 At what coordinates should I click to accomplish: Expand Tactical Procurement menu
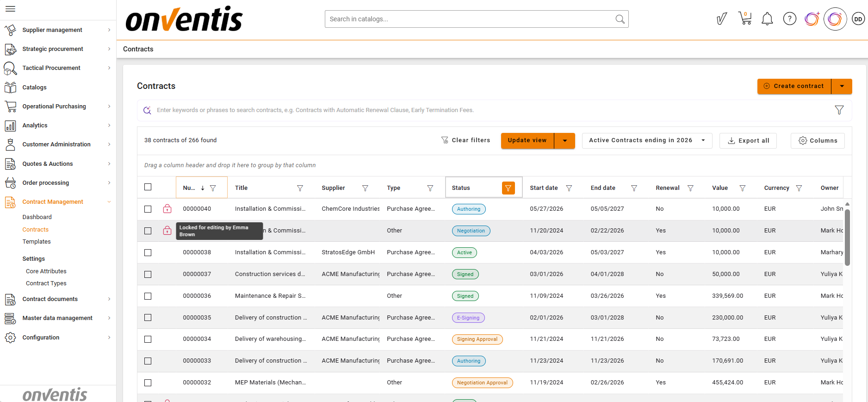tap(109, 68)
